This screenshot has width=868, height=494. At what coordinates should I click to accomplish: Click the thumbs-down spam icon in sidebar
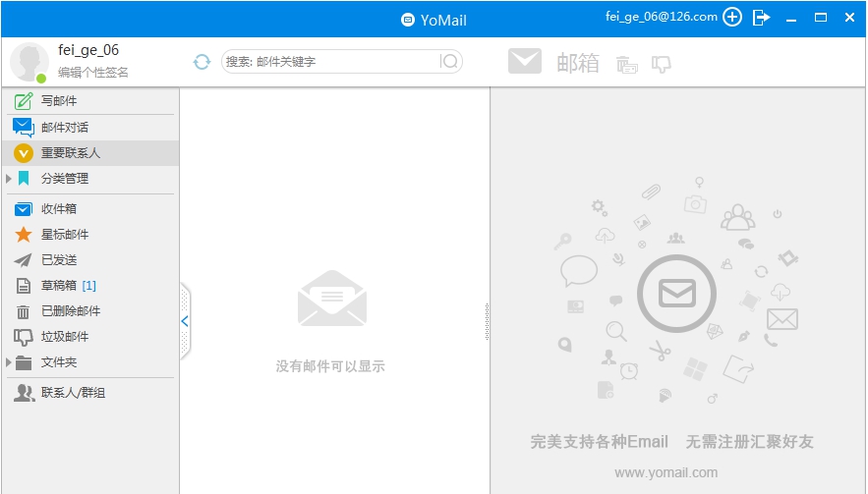(24, 337)
